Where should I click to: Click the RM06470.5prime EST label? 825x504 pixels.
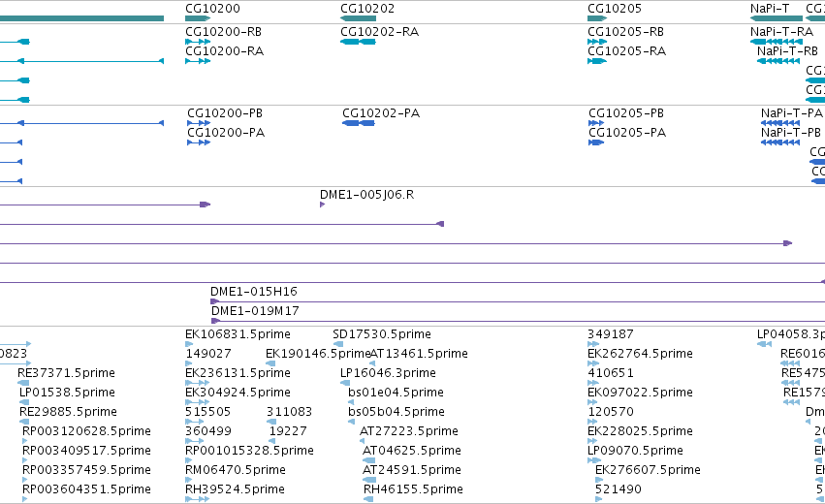[236, 470]
